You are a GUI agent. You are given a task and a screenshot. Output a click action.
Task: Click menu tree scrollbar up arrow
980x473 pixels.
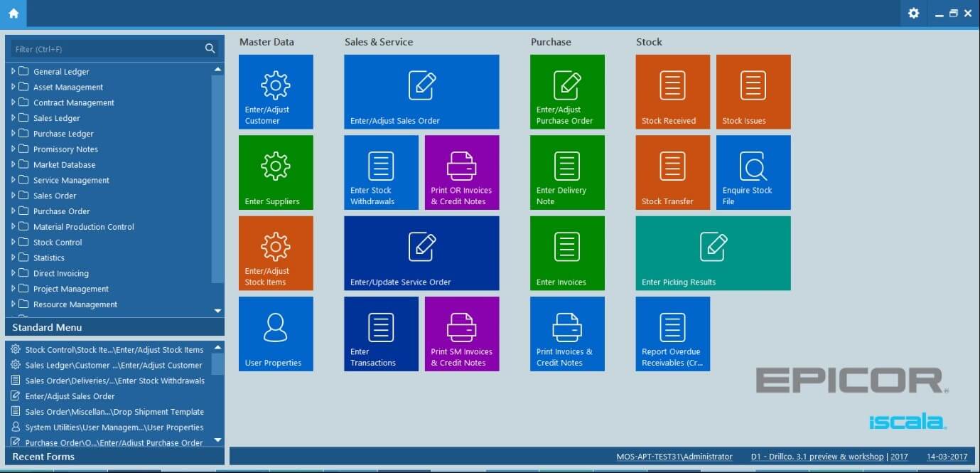pyautogui.click(x=218, y=69)
